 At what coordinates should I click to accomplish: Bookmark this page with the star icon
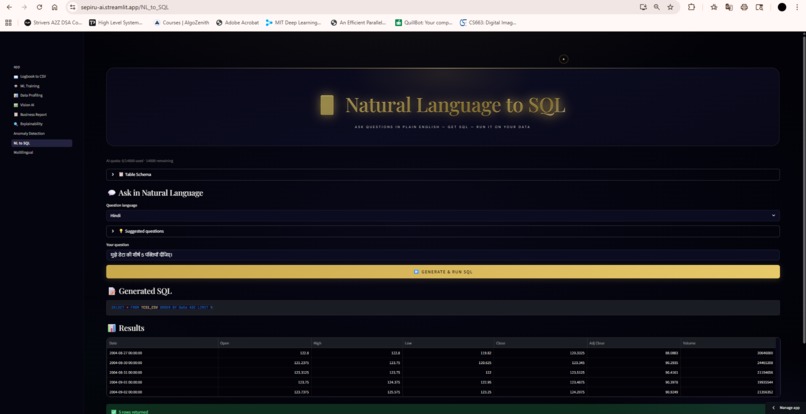click(670, 7)
